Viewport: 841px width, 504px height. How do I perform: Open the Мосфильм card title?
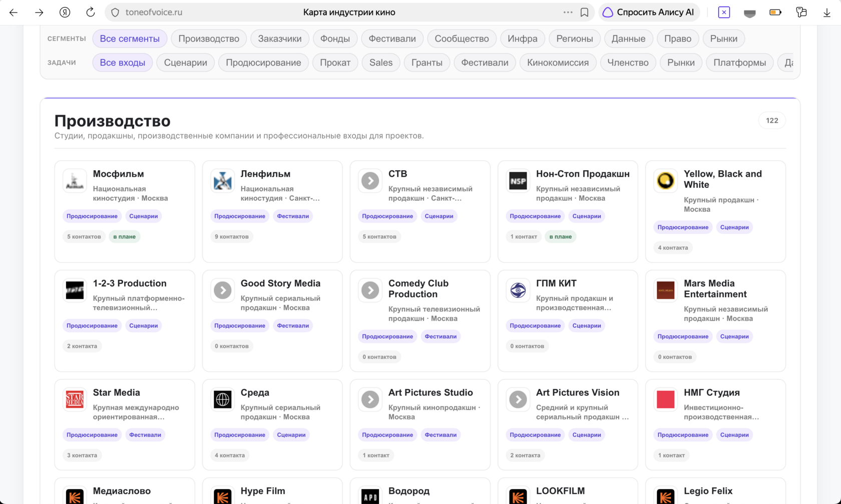119,174
